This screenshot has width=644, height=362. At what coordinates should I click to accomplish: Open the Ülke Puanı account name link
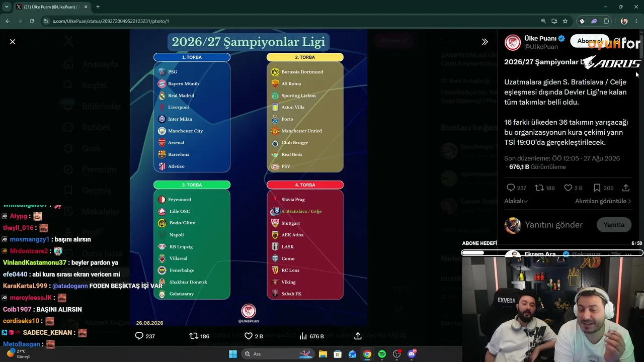pos(540,38)
